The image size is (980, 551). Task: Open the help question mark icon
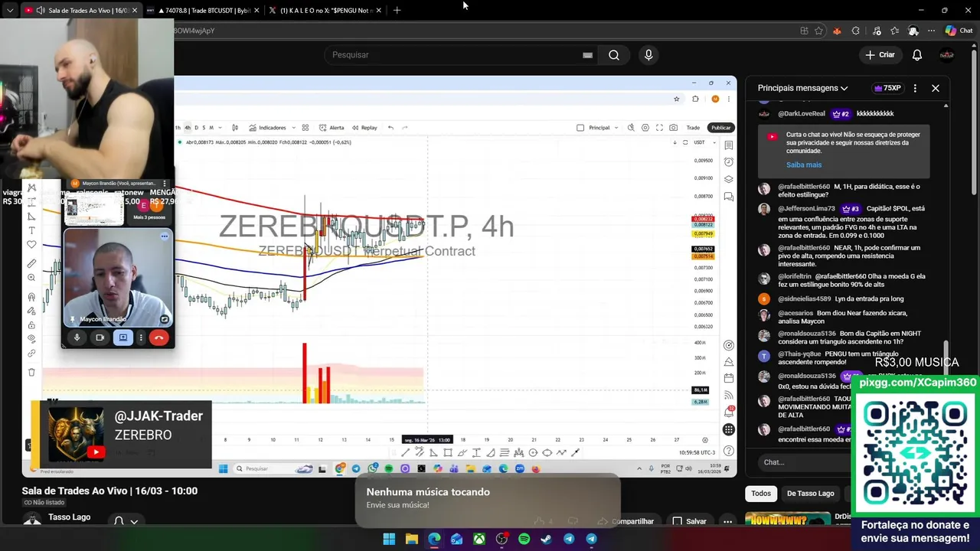click(729, 451)
